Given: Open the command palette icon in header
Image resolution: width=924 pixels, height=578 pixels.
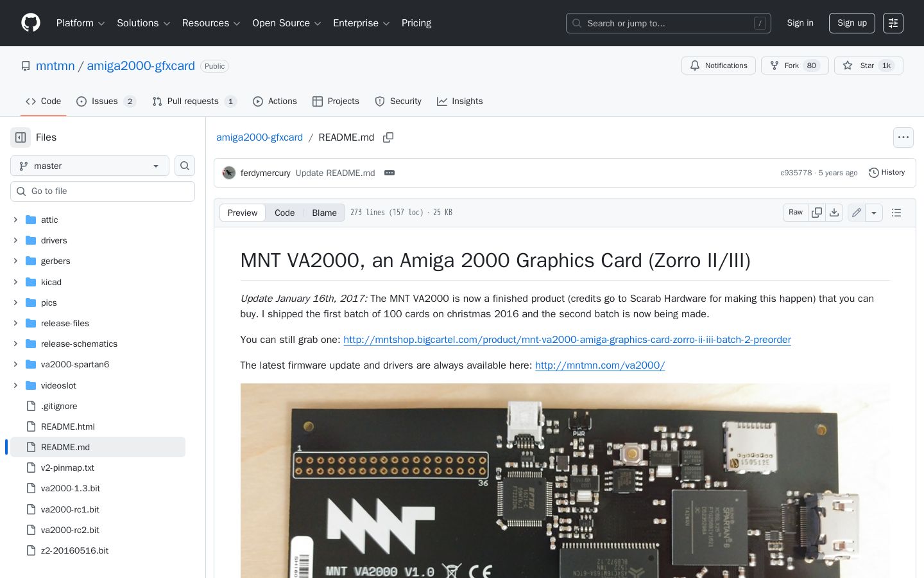Looking at the screenshot, I should click(893, 23).
